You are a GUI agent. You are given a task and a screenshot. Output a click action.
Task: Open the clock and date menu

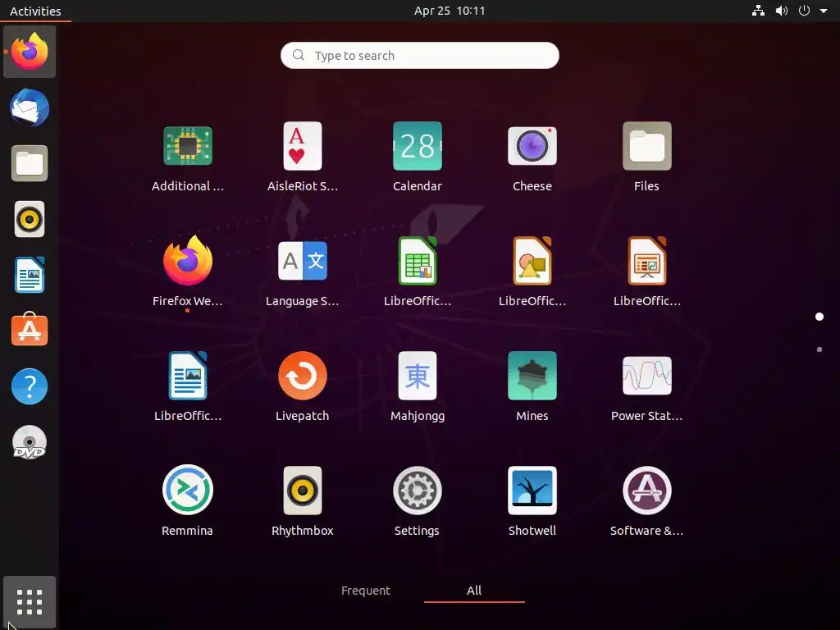pos(450,11)
